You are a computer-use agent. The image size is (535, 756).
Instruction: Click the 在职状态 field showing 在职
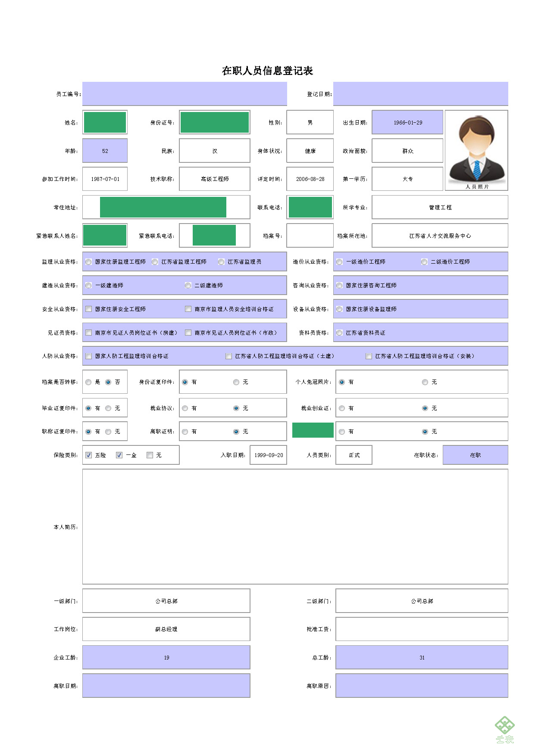coord(475,455)
